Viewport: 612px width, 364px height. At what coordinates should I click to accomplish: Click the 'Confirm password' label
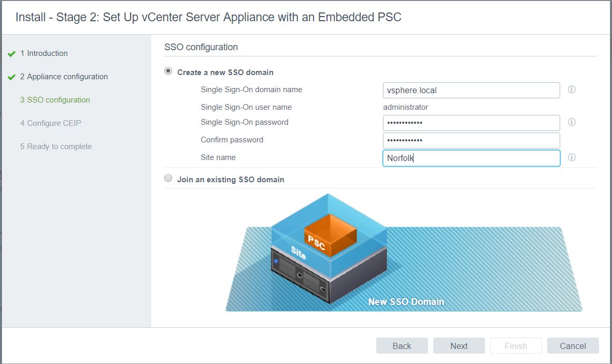pyautogui.click(x=232, y=140)
